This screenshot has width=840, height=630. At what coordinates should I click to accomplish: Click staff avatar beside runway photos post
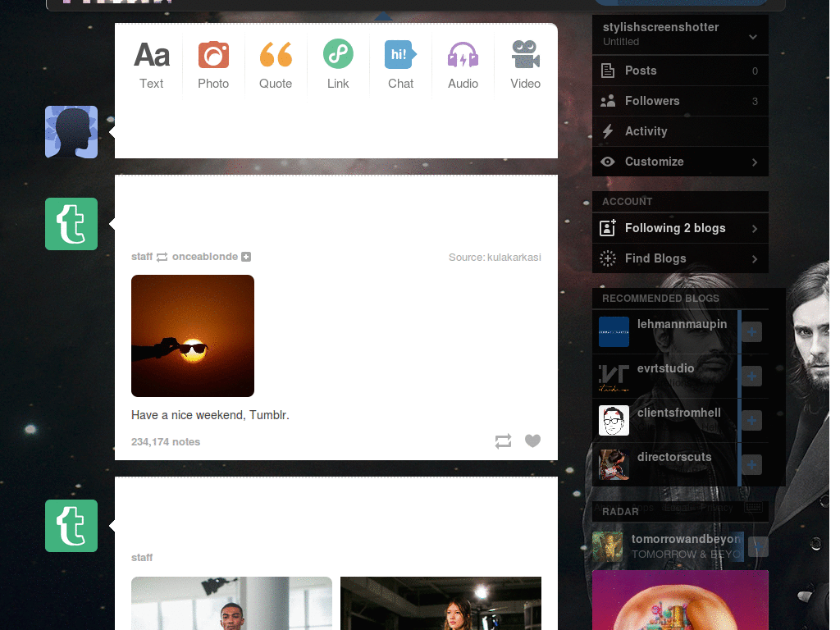point(71,526)
